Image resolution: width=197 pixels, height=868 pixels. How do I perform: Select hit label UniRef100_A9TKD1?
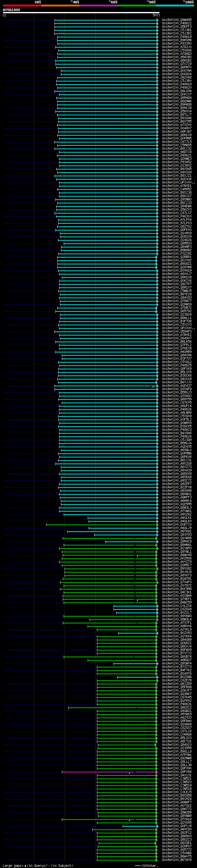(176, 531)
